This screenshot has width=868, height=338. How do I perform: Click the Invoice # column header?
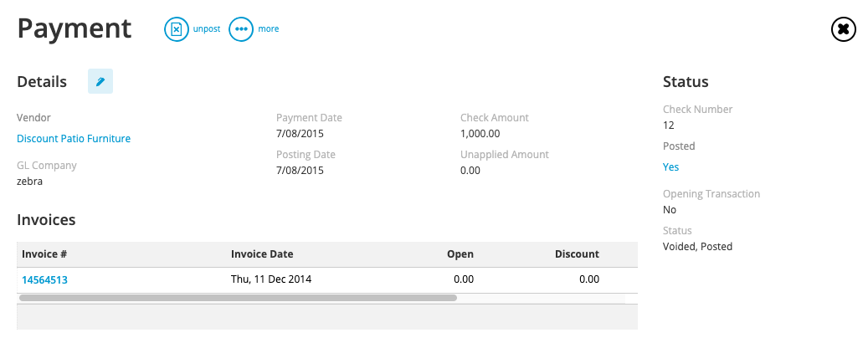(45, 253)
